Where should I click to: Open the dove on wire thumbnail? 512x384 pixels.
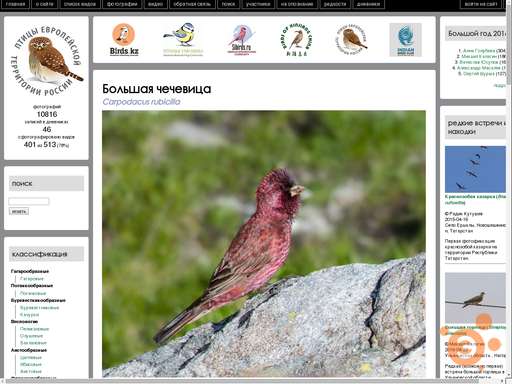[x=475, y=298]
